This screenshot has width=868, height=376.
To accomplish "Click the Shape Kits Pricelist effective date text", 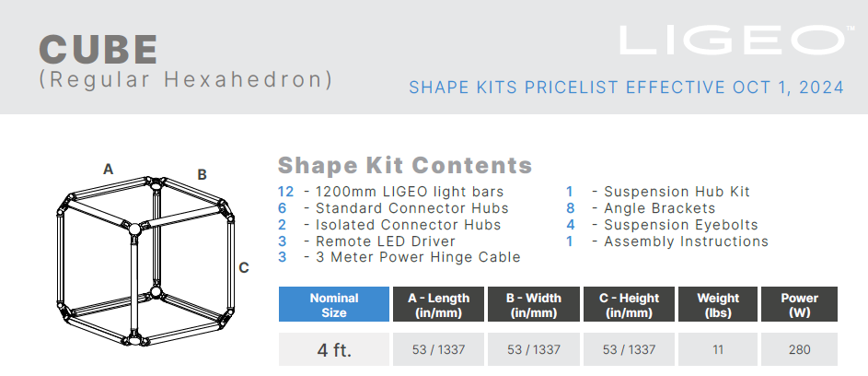I will point(626,88).
